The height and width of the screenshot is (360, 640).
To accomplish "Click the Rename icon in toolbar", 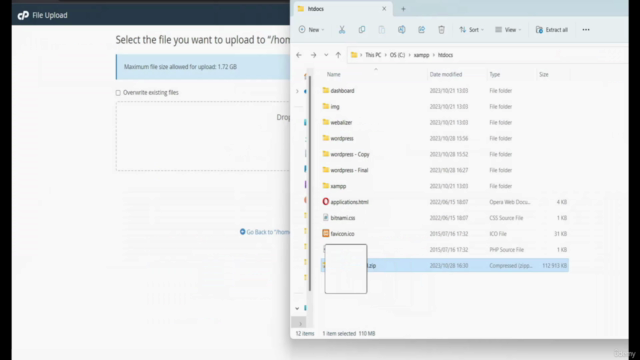I will 402,29.
